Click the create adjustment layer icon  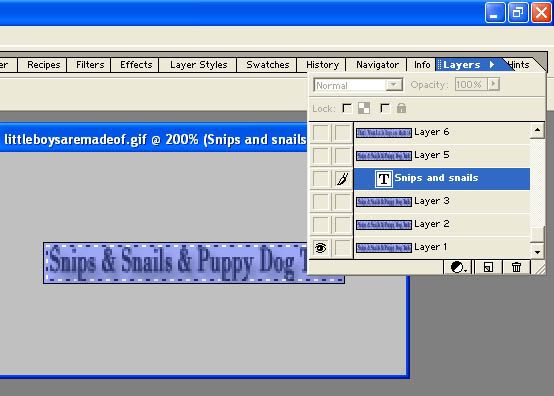click(458, 267)
